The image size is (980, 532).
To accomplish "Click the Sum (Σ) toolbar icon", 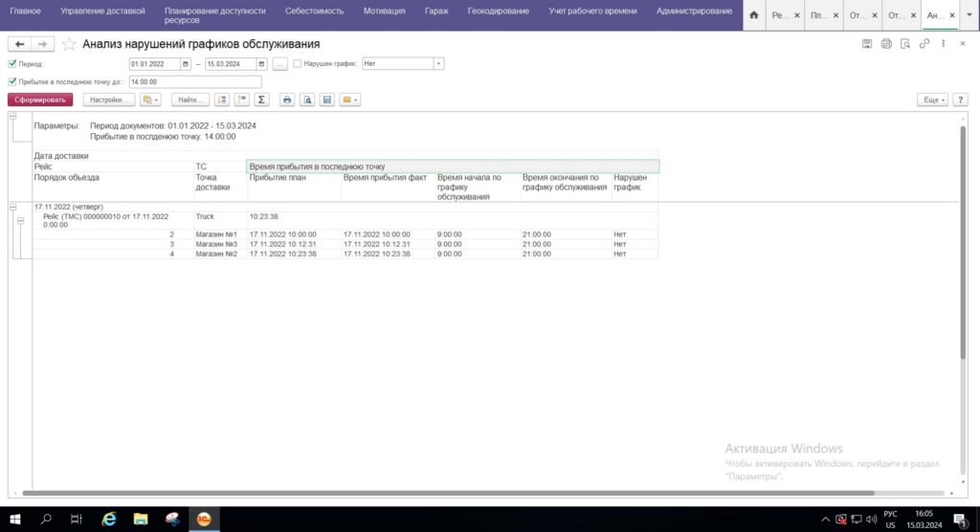I will [260, 100].
